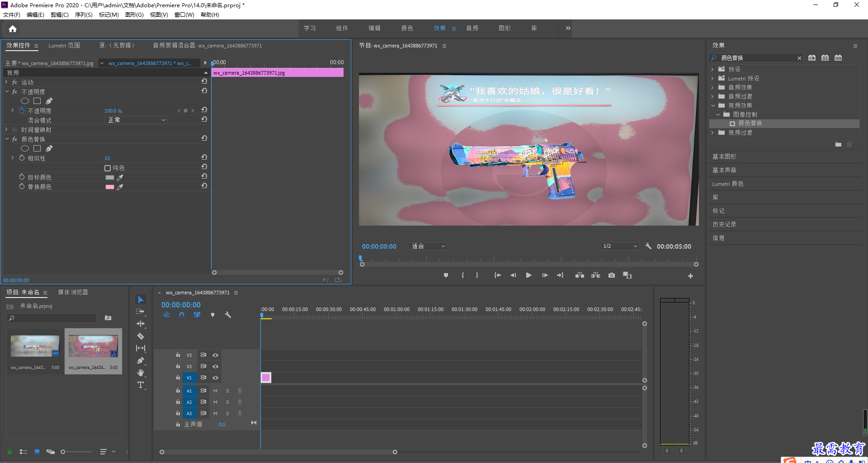868x463 pixels.
Task: Click the Lift button in program monitor
Action: pyautogui.click(x=580, y=275)
